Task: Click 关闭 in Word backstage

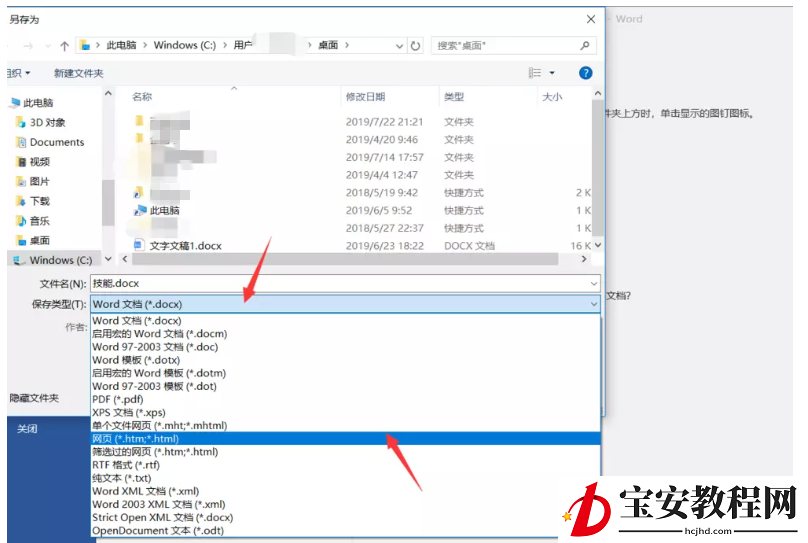Action: [27, 429]
